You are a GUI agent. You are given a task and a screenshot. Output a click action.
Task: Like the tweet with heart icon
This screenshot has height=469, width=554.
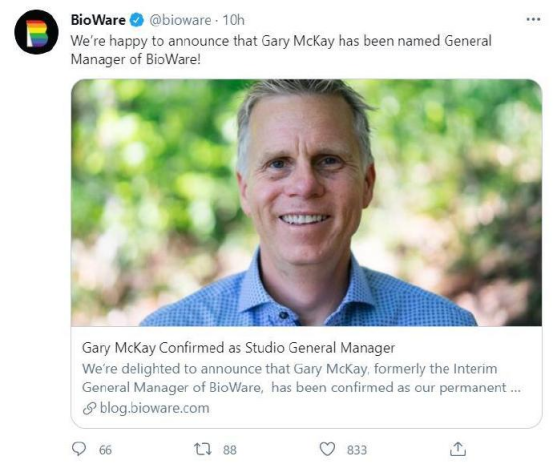pyautogui.click(x=327, y=449)
